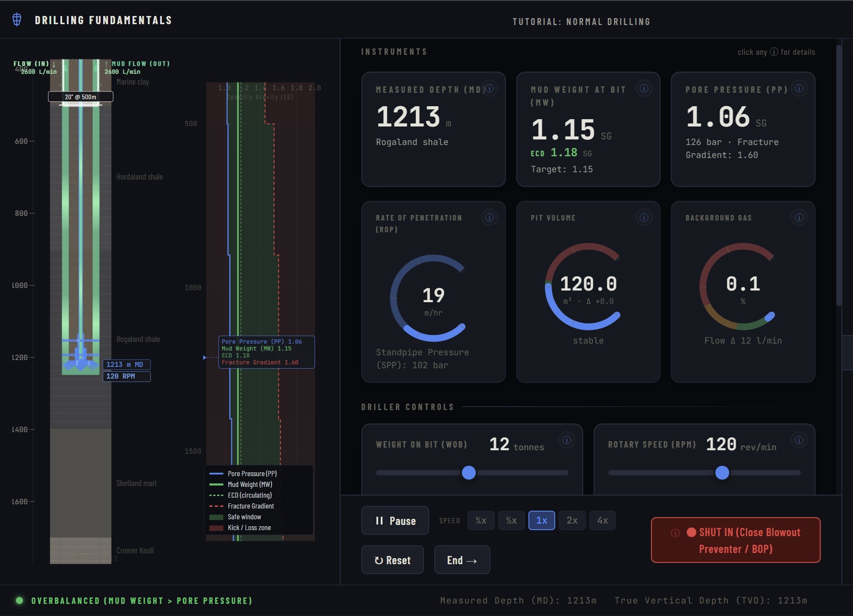Open Background Gas info icon
Viewport: 853px width, 616px height.
(799, 218)
